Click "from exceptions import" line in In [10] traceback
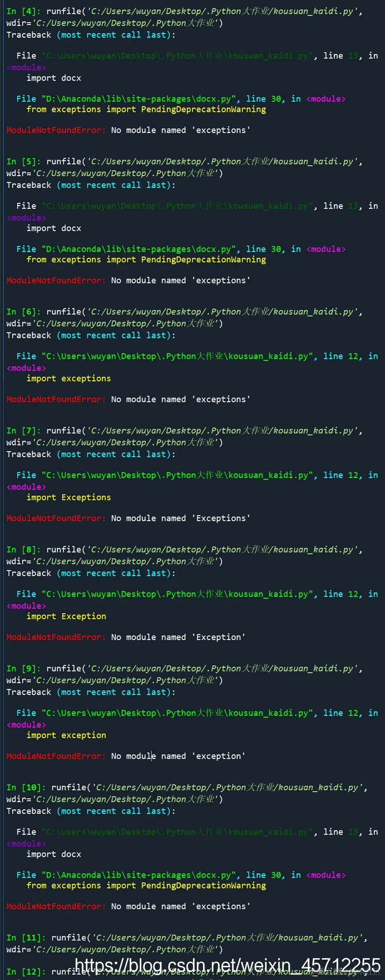 tap(146, 886)
